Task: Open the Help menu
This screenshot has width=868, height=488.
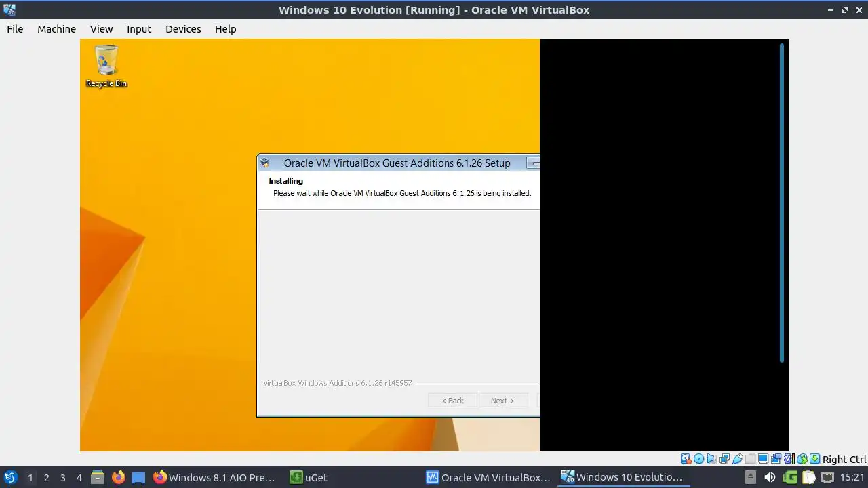Action: pos(225,29)
